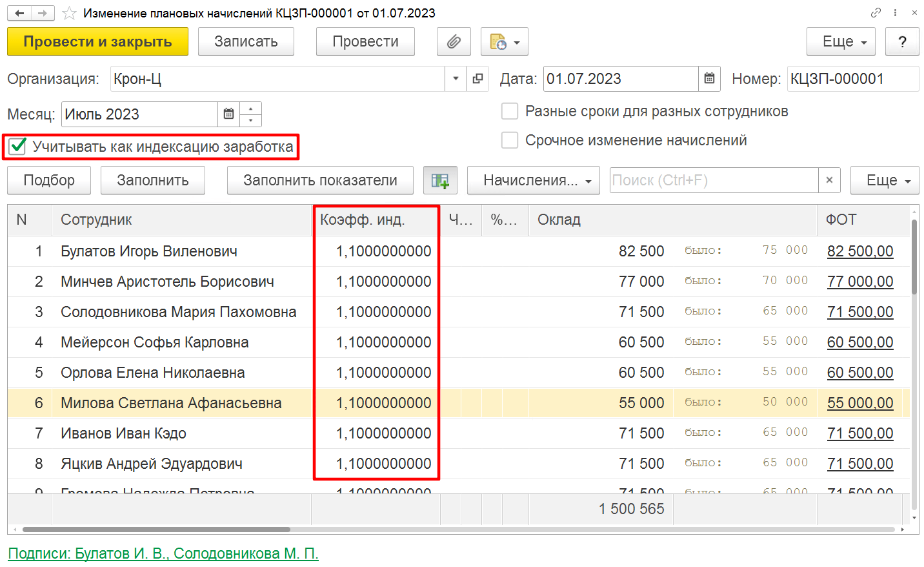Screen dimensions: 924x567
Task: Click the Записать button
Action: (246, 41)
